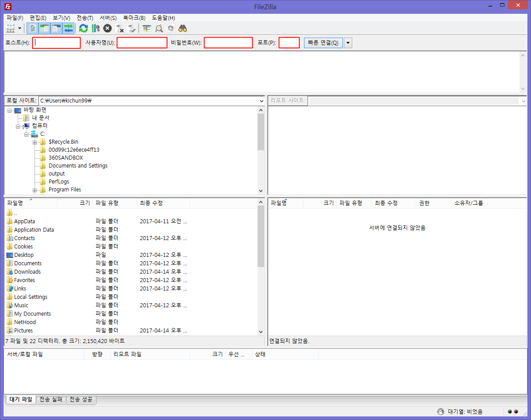The width and height of the screenshot is (531, 420).
Task: Open the Site Manager dropdown arrow
Action: click(x=19, y=28)
